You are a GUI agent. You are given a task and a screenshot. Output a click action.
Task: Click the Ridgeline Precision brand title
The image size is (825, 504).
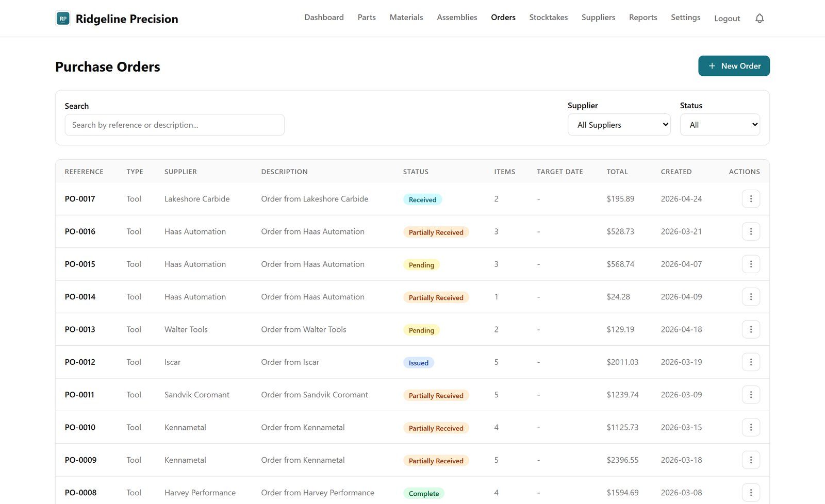coord(127,19)
